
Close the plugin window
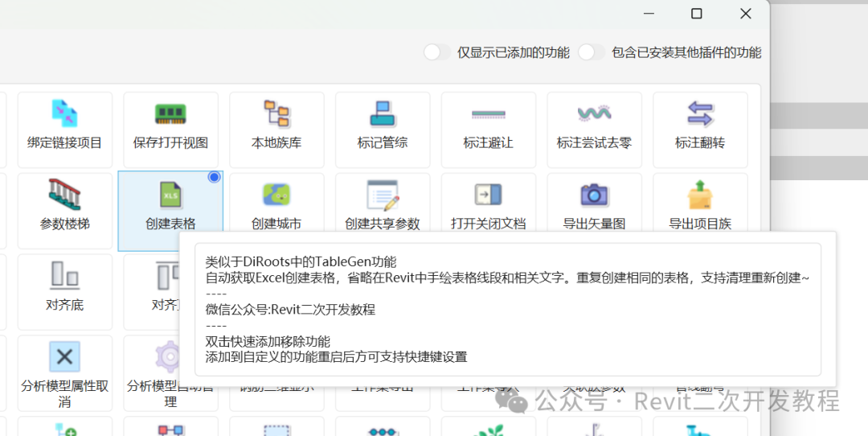[746, 14]
